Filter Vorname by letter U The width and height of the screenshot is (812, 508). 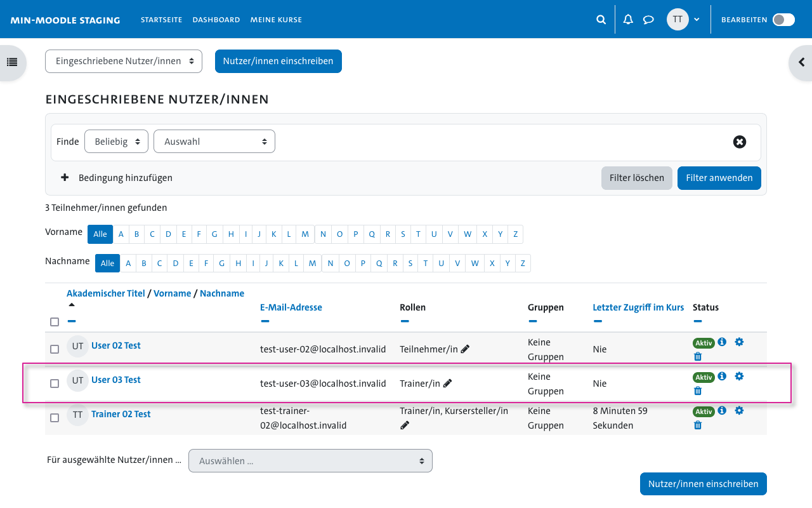(x=434, y=234)
